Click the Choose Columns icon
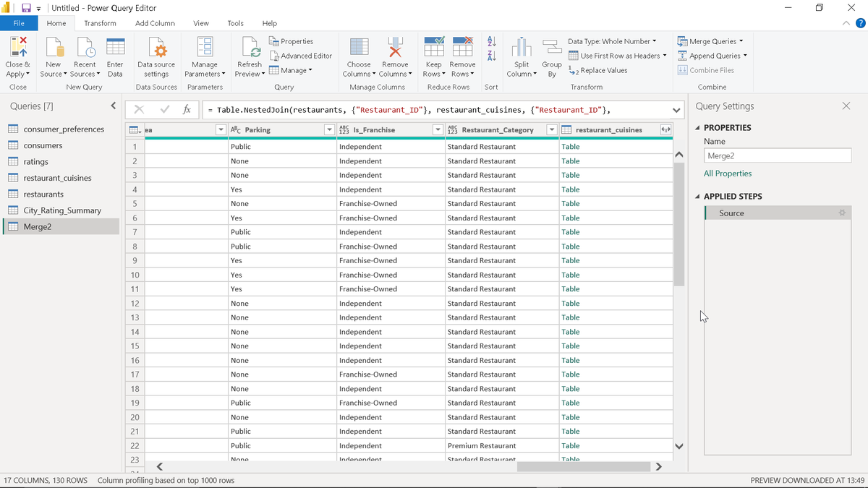This screenshot has height=488, width=868. [x=359, y=46]
